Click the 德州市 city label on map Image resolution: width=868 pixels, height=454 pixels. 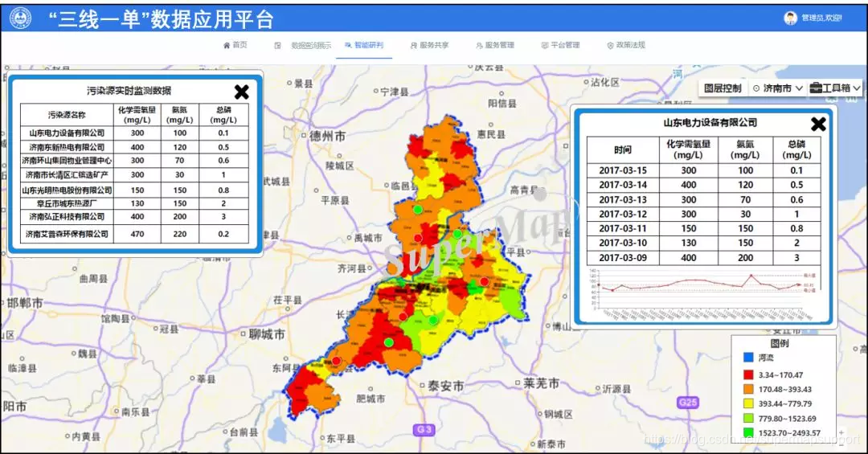click(327, 136)
